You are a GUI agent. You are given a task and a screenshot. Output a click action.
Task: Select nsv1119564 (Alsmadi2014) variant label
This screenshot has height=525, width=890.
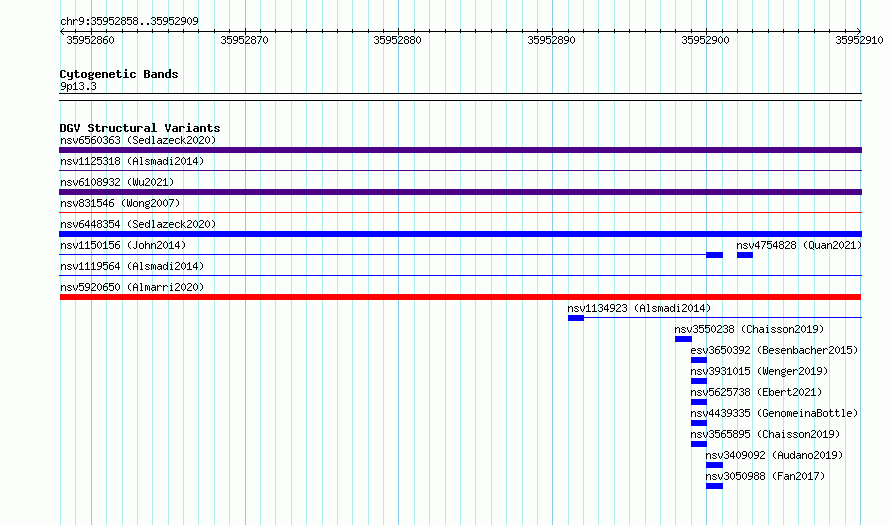click(x=132, y=266)
